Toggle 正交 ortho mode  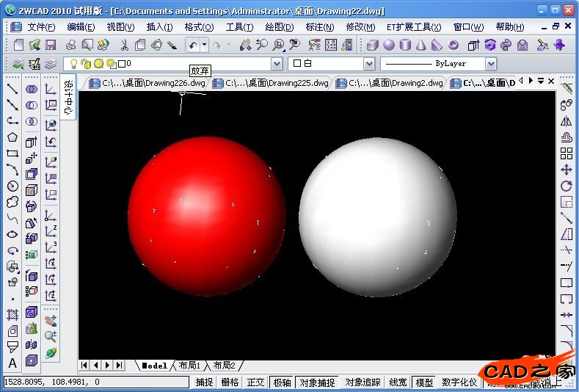click(x=255, y=382)
